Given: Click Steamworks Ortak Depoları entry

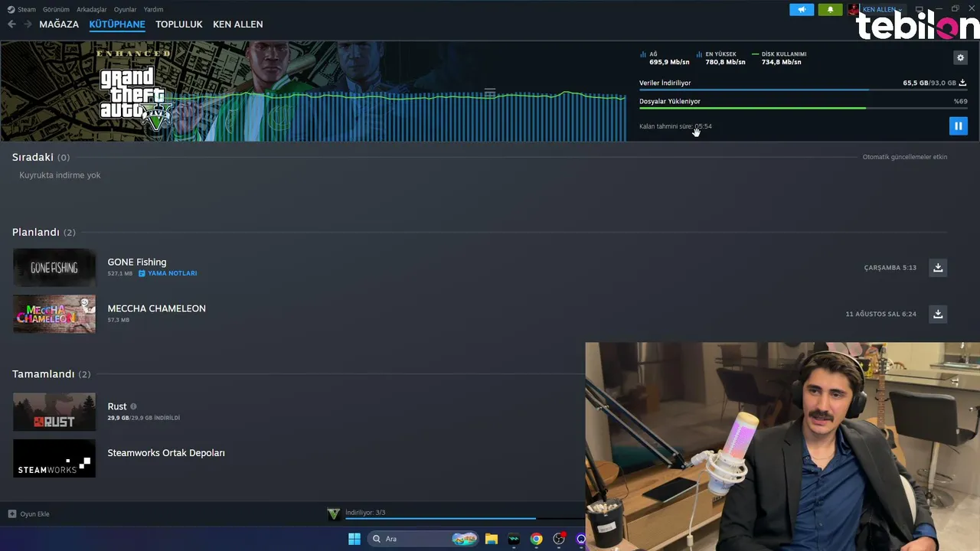Looking at the screenshot, I should tap(166, 453).
